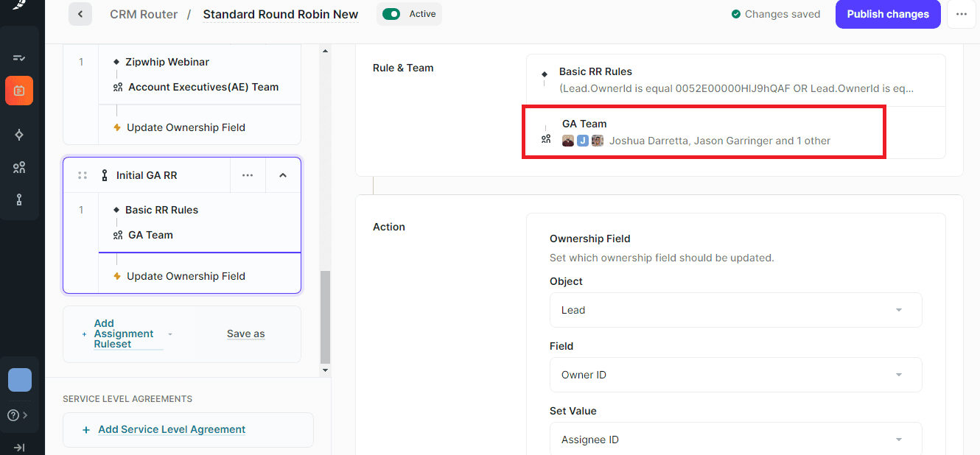Click the back arrow button
This screenshot has height=455, width=980.
coord(80,14)
